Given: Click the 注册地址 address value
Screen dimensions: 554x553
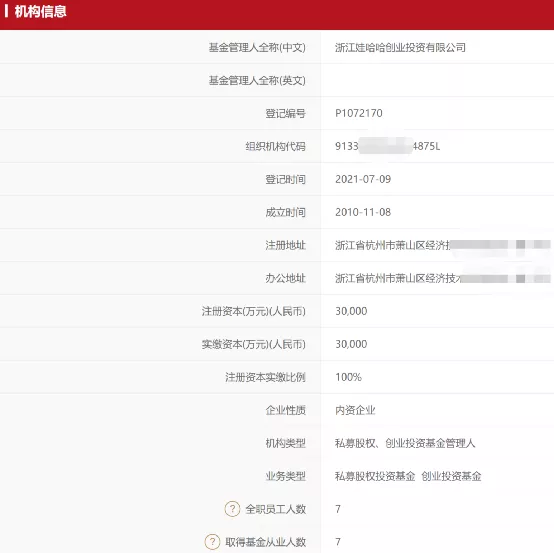Looking at the screenshot, I should (443, 245).
